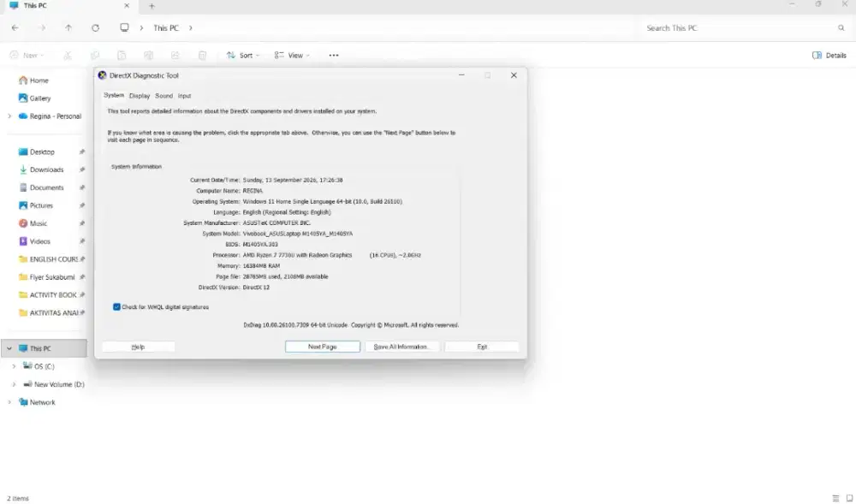Click the Delete trash icon in toolbar
Viewport: 856px width, 504px height.
(202, 55)
